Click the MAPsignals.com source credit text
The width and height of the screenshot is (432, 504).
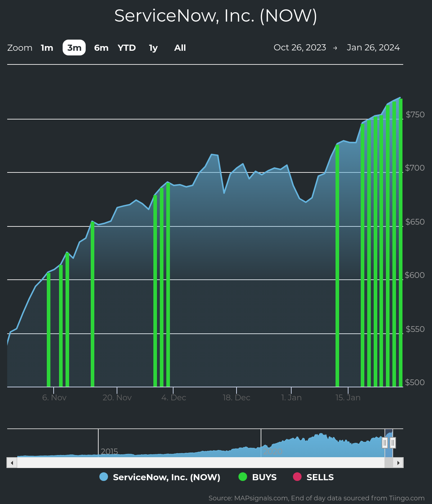tap(316, 498)
